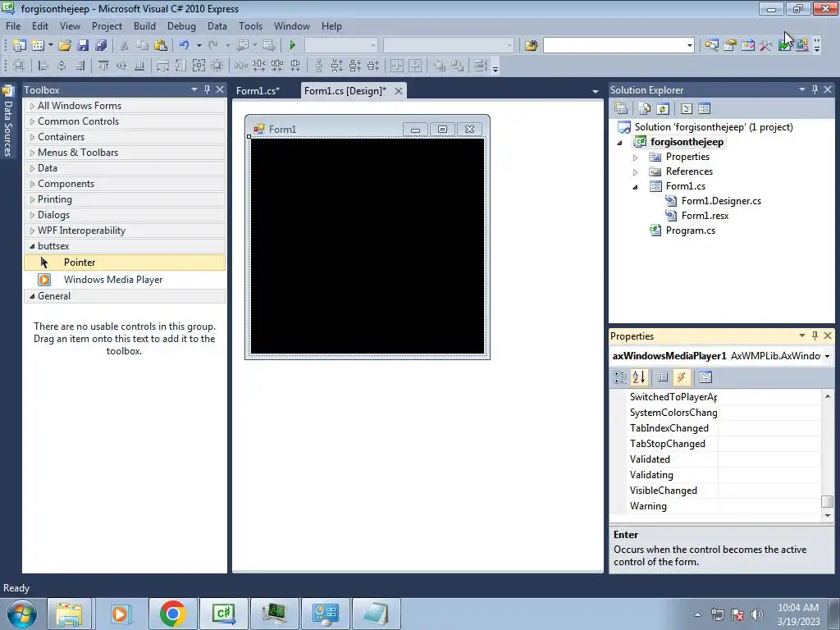Click the Properties list scrollbar down arrow
Viewport: 840px width, 630px height.
827,515
